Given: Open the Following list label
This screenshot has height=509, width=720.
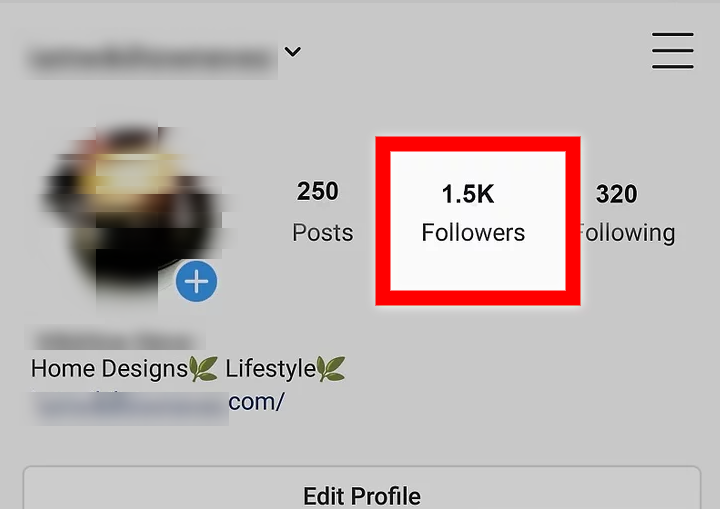Looking at the screenshot, I should [x=627, y=232].
